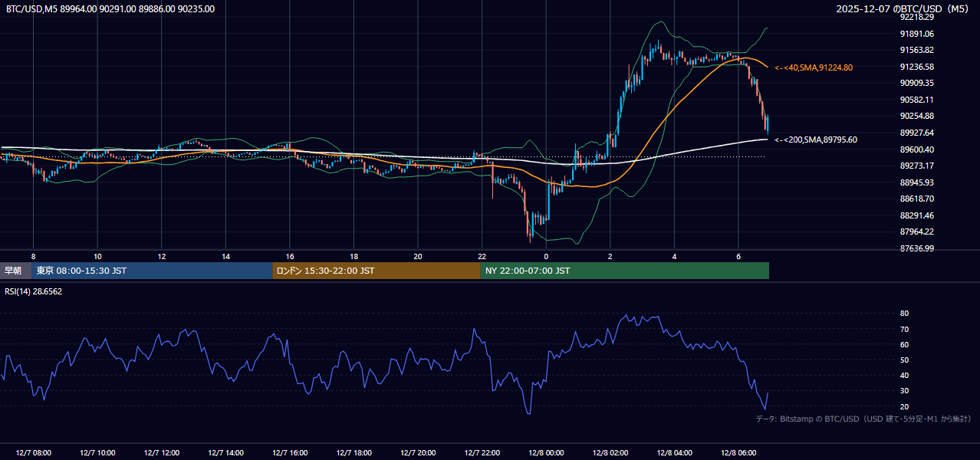Click the 12/7 08:00 time label
980x460 pixels.
tap(33, 453)
